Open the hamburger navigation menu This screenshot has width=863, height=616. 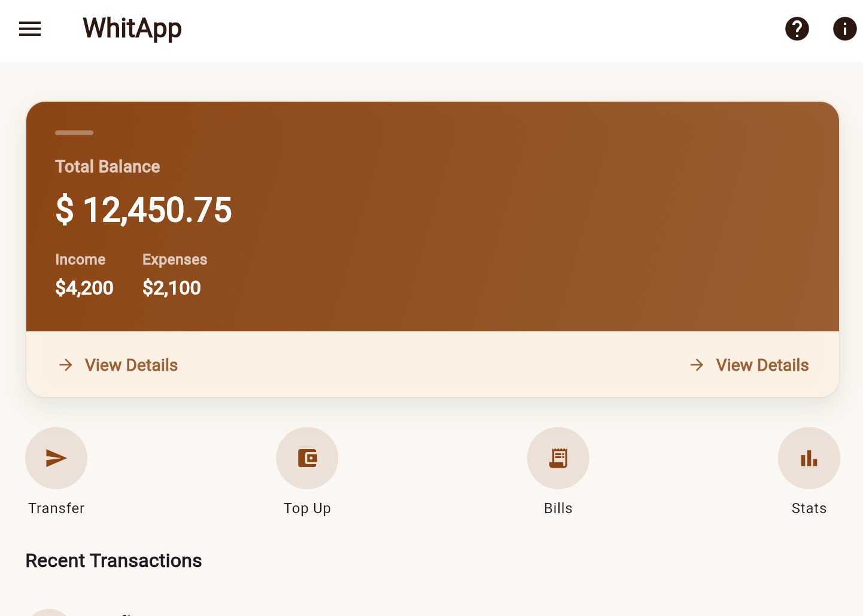[x=30, y=29]
